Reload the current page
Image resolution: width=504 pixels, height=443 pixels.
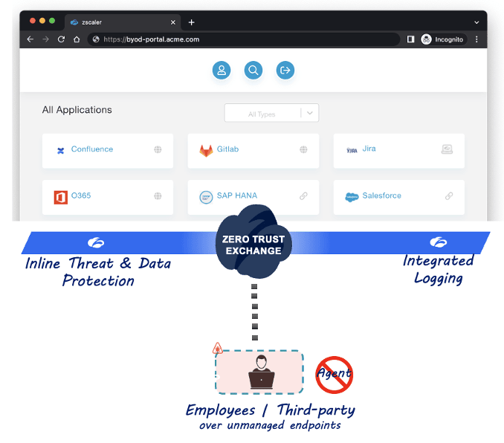61,39
